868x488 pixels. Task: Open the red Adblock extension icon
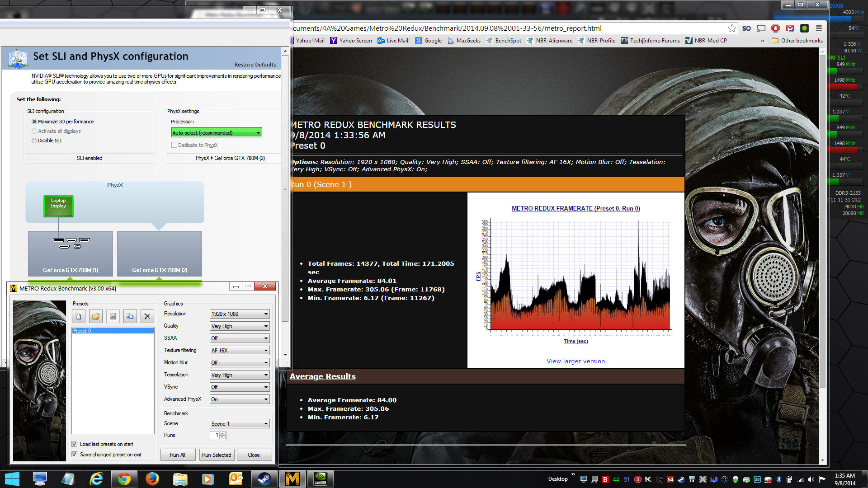[x=776, y=28]
